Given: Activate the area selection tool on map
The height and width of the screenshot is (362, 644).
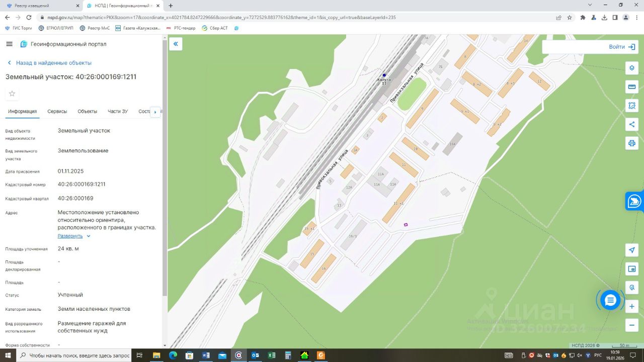Looking at the screenshot, I should pos(632,106).
